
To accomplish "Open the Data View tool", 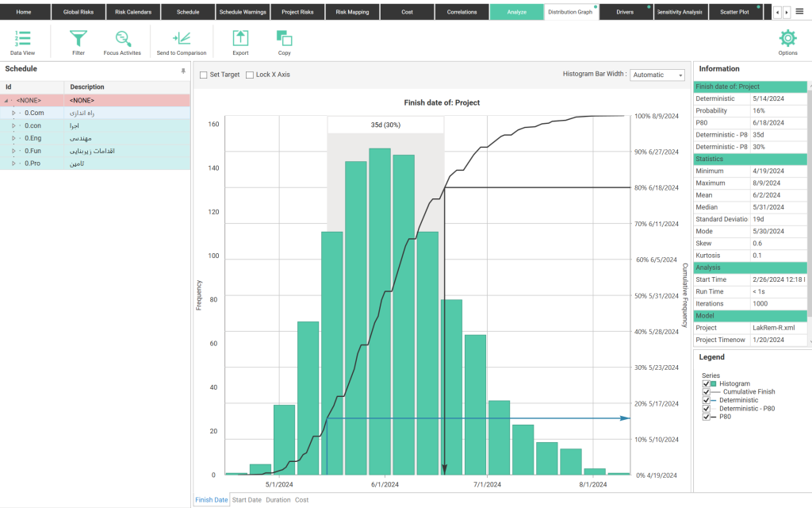I will [22, 40].
